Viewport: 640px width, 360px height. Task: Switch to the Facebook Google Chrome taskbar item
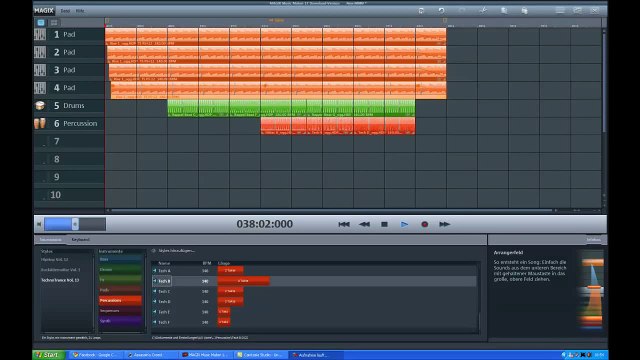tap(95, 355)
